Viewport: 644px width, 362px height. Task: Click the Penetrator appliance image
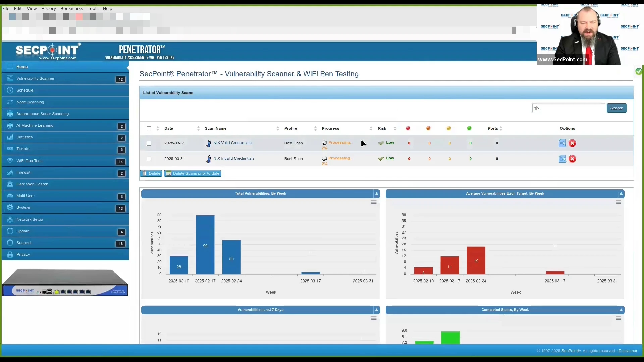tap(65, 283)
